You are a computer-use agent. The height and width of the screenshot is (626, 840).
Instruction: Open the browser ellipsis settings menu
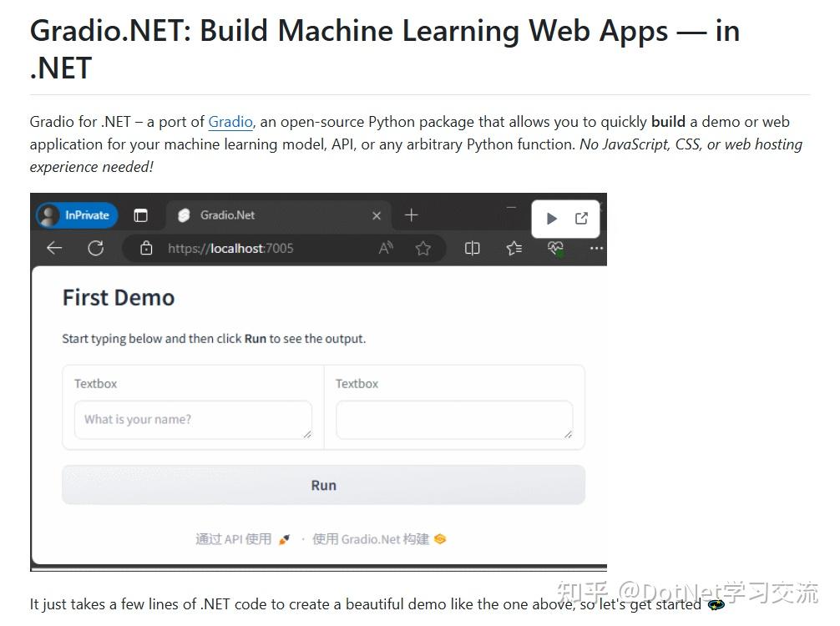[596, 248]
